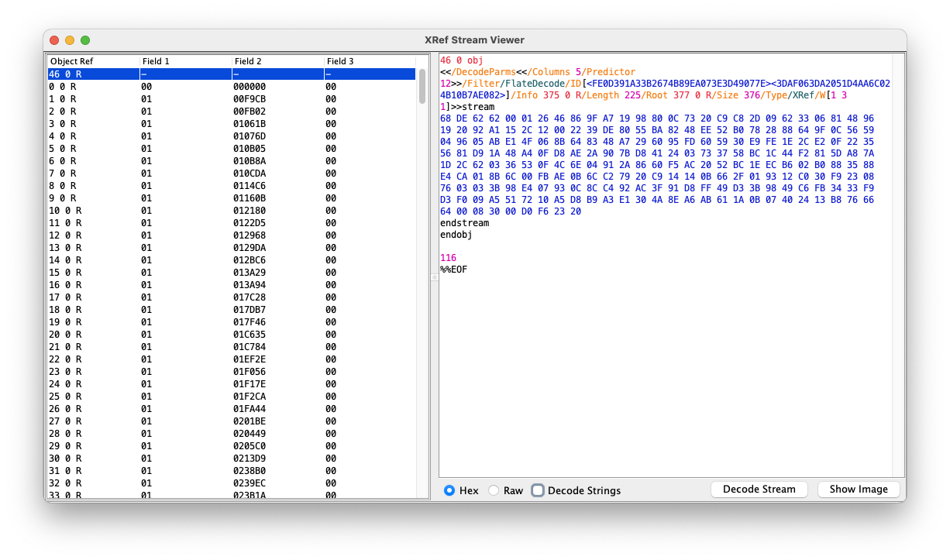
Task: Click the Field 1 column header
Action: coord(185,61)
